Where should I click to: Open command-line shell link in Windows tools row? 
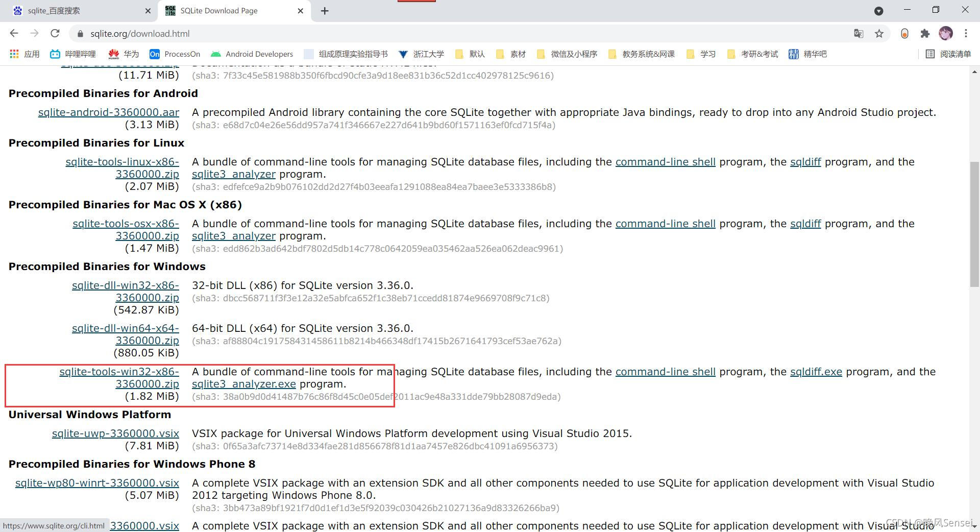click(x=665, y=372)
